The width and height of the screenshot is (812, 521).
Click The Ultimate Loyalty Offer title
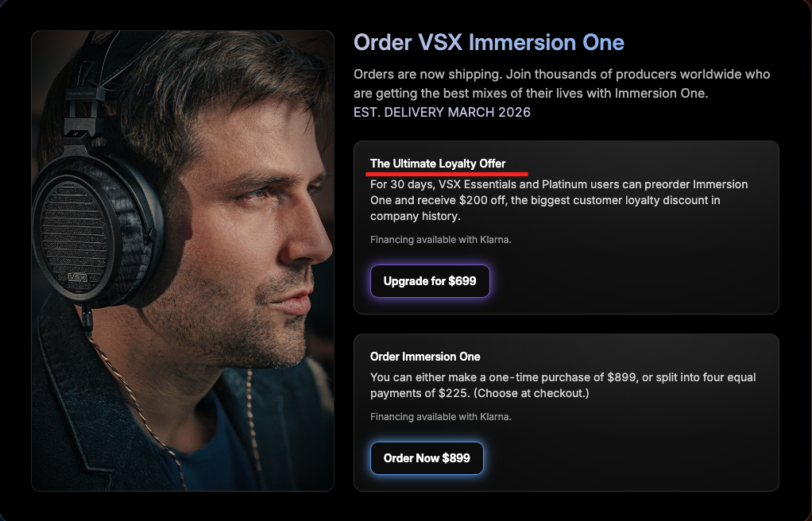tap(438, 164)
